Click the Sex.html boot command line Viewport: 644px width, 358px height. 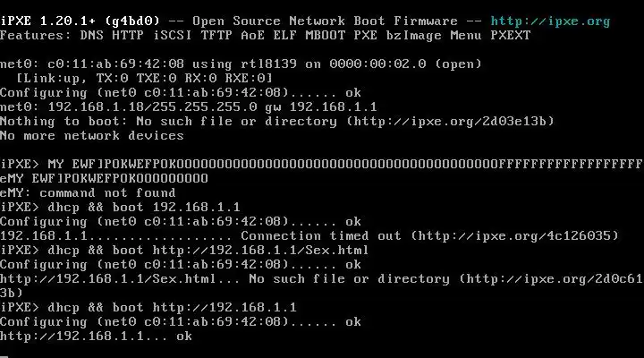[184, 251]
